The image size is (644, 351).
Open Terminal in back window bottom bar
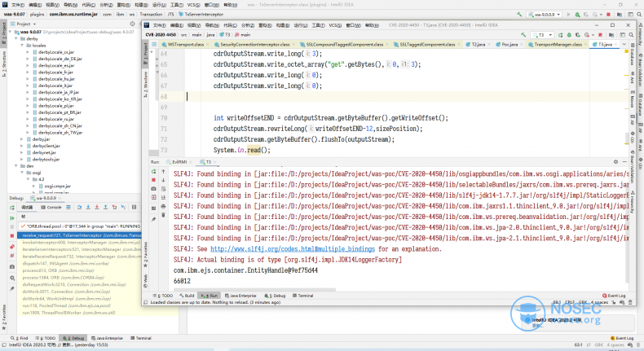click(141, 338)
